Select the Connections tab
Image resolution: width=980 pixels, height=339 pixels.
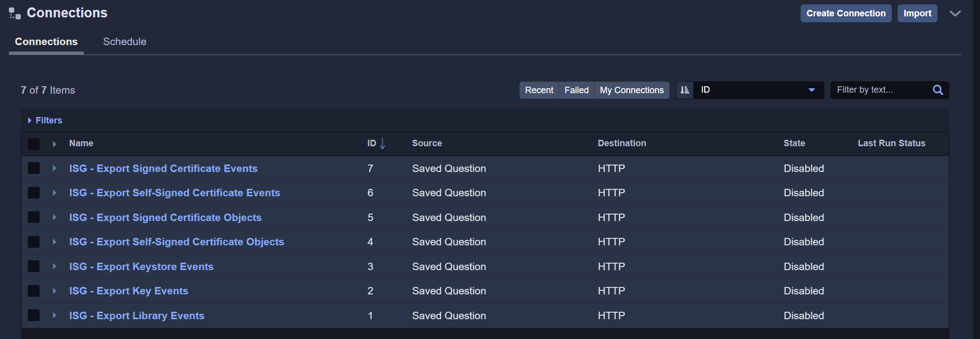[x=46, y=42]
